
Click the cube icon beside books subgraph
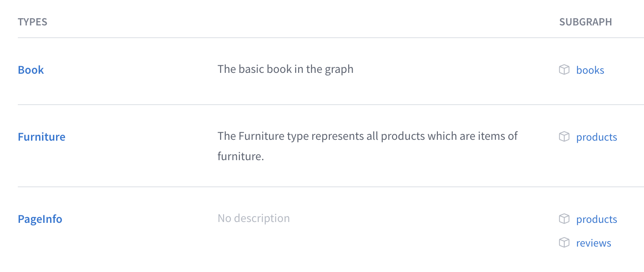coord(564,69)
